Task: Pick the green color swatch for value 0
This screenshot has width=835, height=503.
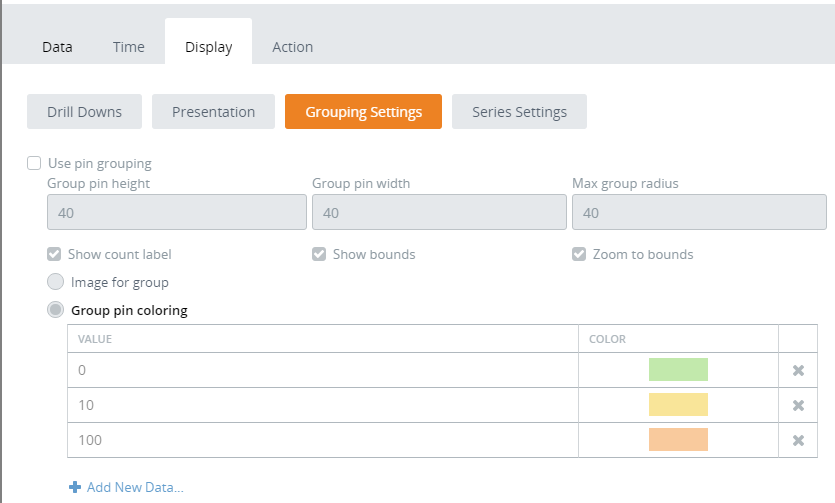Action: [678, 370]
